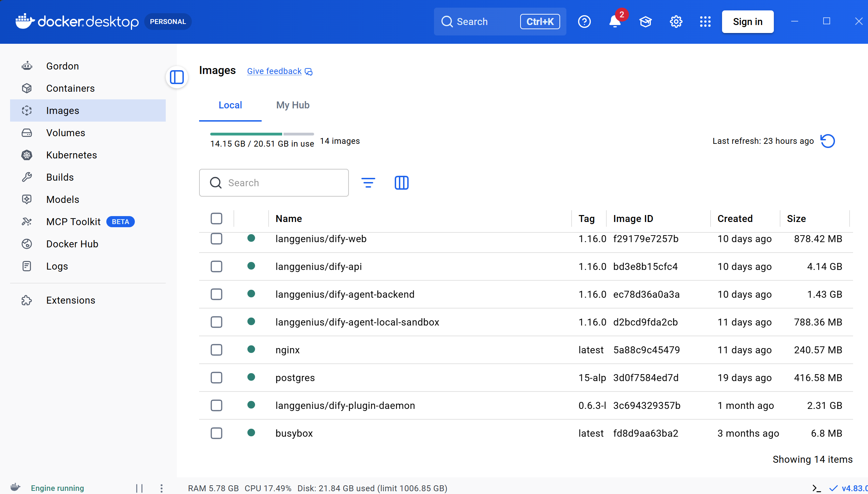The width and height of the screenshot is (868, 494).
Task: Select langgenius/dify-plugin-daemon checkbox
Action: (x=216, y=405)
